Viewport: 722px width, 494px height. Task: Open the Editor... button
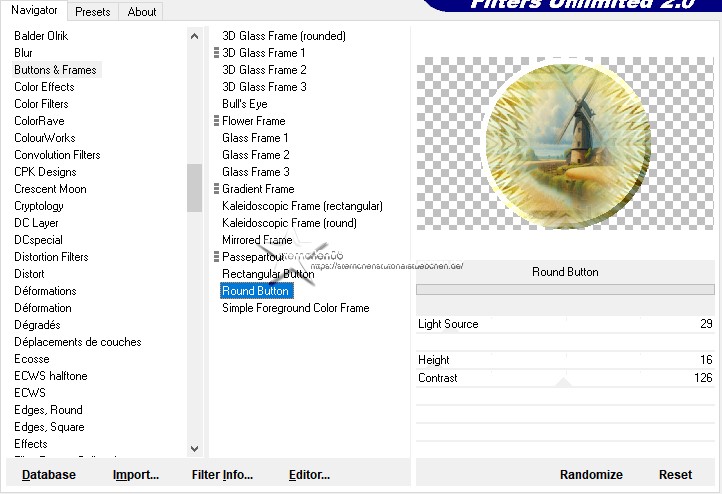(x=309, y=475)
